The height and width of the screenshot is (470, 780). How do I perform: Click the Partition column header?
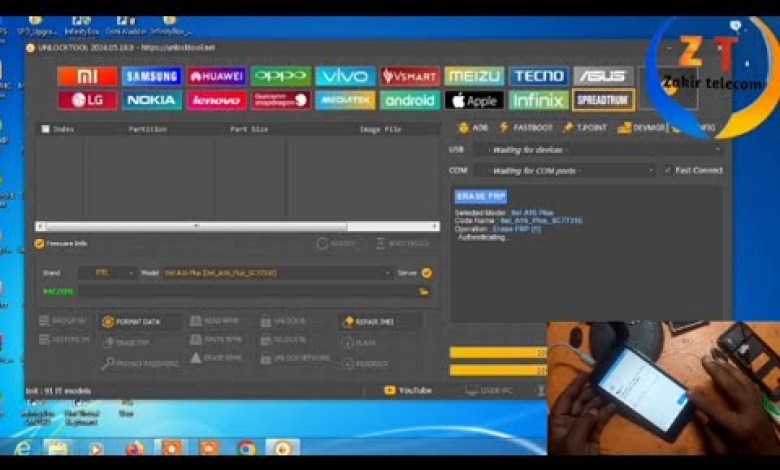(x=147, y=129)
